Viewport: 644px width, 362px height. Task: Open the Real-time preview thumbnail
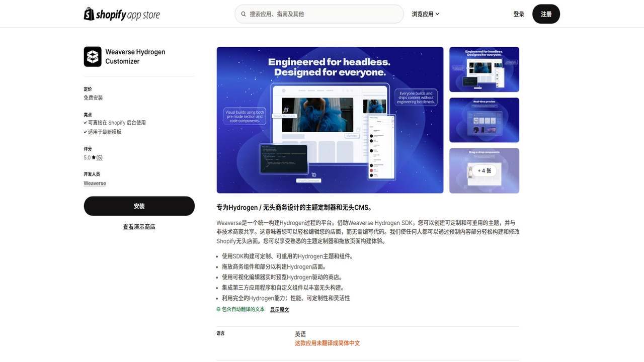pos(484,120)
